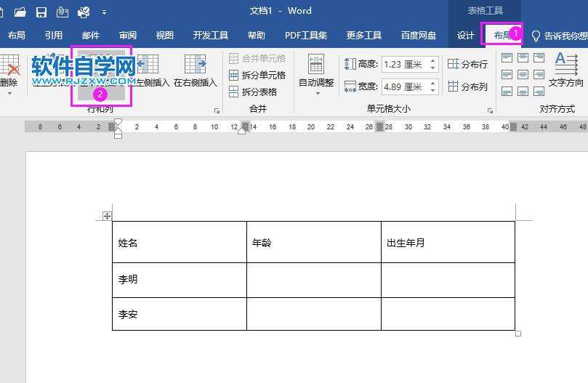This screenshot has width=588, height=383.
Task: Open the 更多工具 tab
Action: (x=363, y=36)
